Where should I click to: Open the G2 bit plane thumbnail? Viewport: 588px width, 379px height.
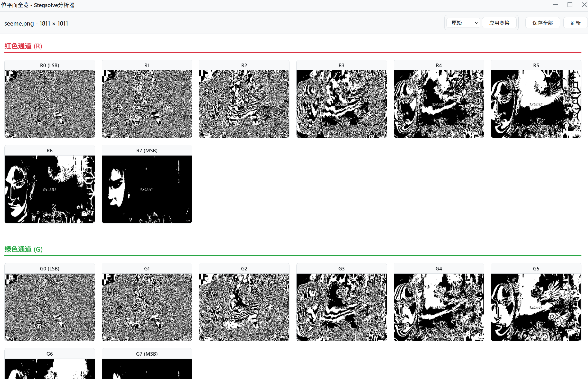click(x=244, y=307)
